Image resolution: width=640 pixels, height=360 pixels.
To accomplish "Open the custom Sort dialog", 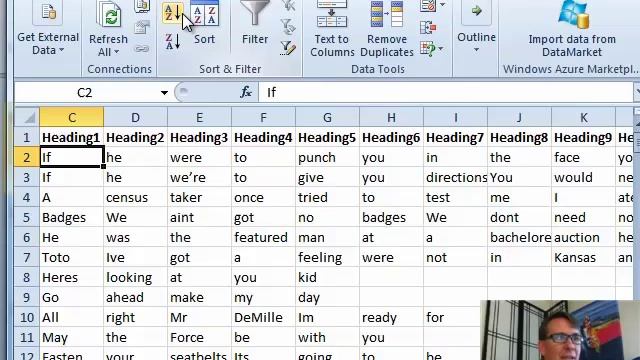I will pos(204,22).
